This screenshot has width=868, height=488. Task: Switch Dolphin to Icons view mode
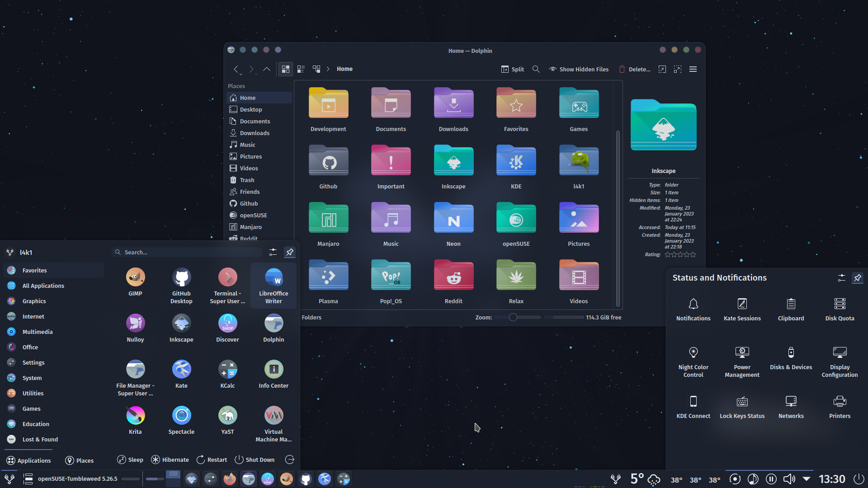click(x=286, y=69)
